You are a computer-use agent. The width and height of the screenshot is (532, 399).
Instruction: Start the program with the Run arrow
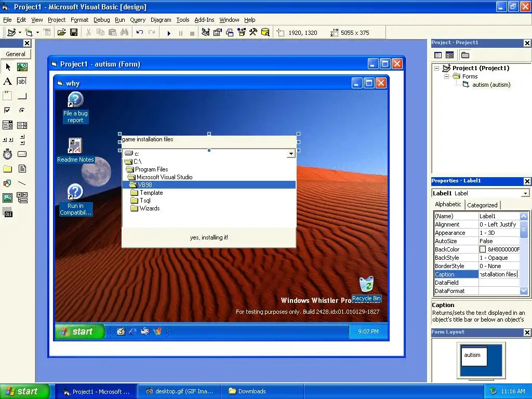pos(169,33)
